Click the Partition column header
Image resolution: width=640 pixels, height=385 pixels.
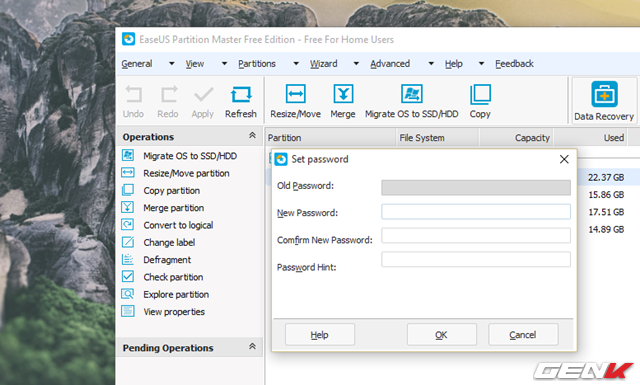point(331,138)
